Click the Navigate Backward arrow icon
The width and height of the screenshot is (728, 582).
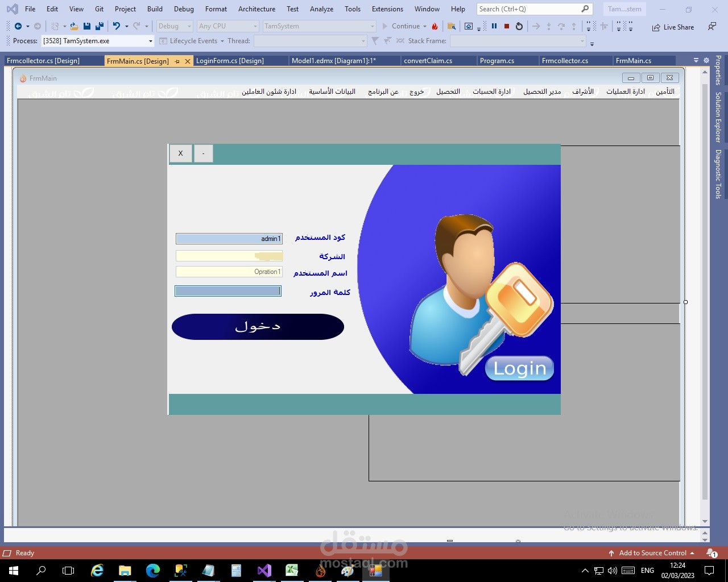point(18,26)
